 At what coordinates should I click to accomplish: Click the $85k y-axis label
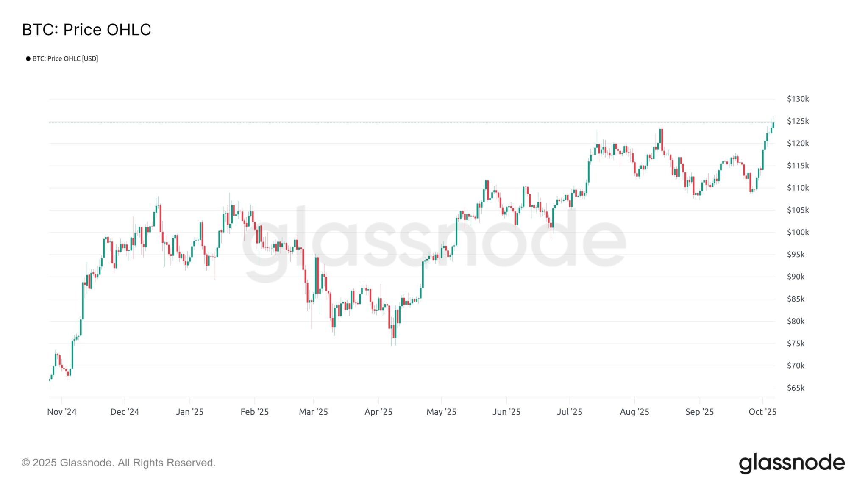coord(796,299)
